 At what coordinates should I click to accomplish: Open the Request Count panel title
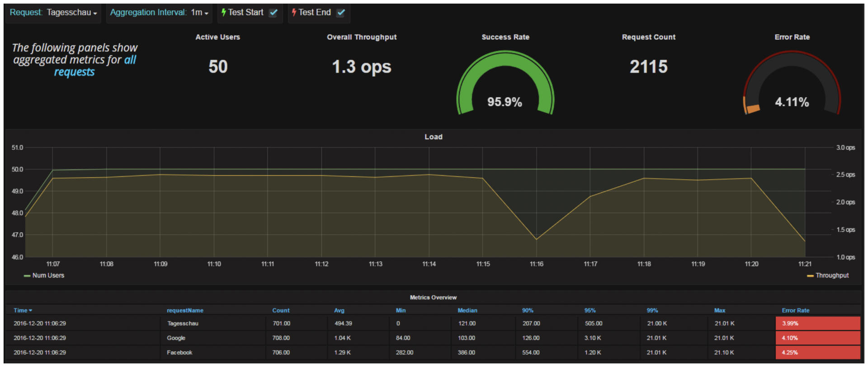coord(649,37)
